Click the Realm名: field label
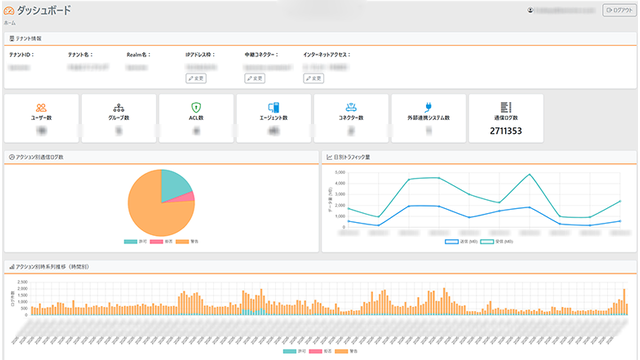This screenshot has height=360, width=640. pyautogui.click(x=138, y=54)
